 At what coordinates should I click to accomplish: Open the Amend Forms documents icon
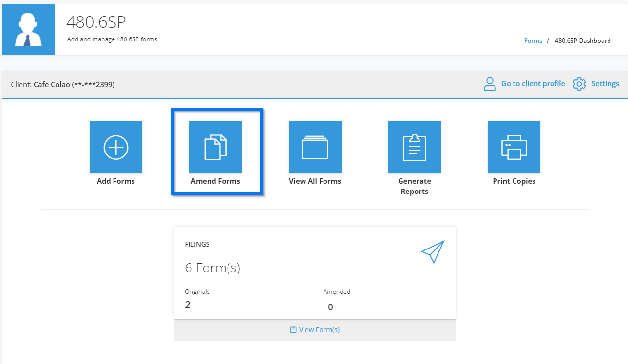pyautogui.click(x=215, y=147)
